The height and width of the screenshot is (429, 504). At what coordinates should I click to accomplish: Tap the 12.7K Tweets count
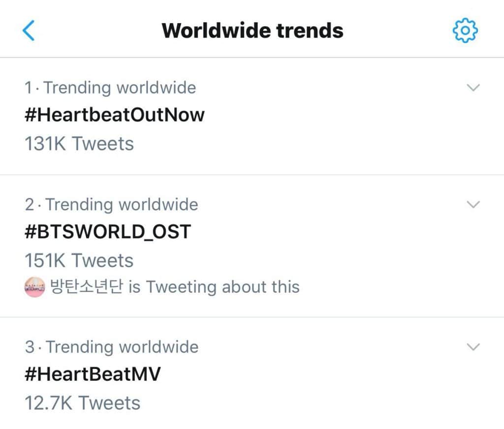pos(82,403)
